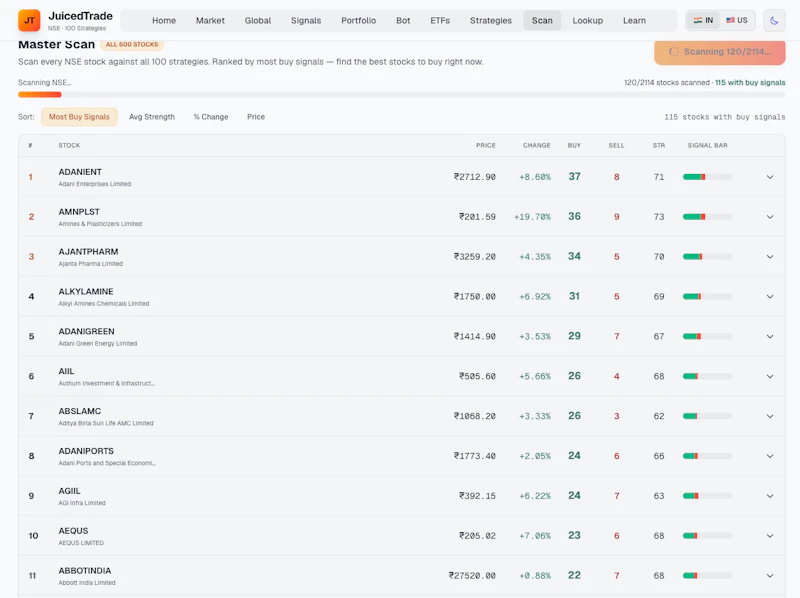Click the AMNPLST signal bar
The height and width of the screenshot is (598, 800).
pyautogui.click(x=707, y=217)
